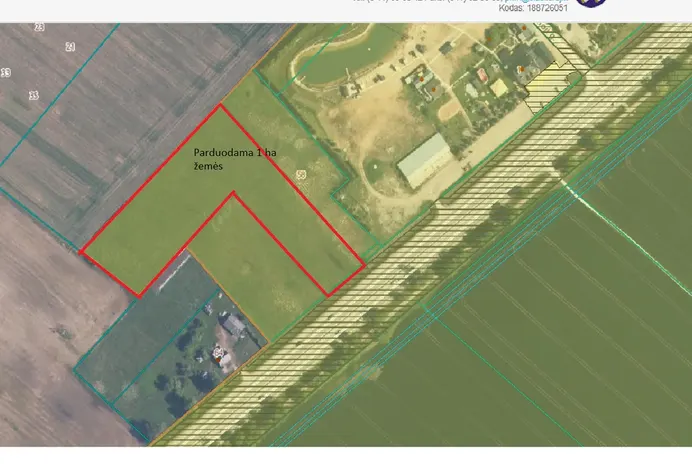The height and width of the screenshot is (476, 692).
Task: Select the small yellow hatched plot near houses
Action: 549,88
